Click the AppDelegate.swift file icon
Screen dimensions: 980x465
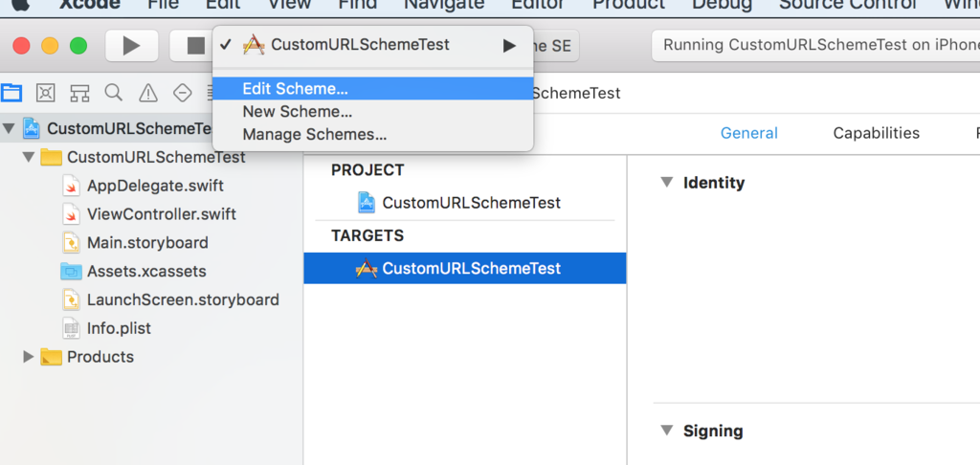tap(71, 186)
